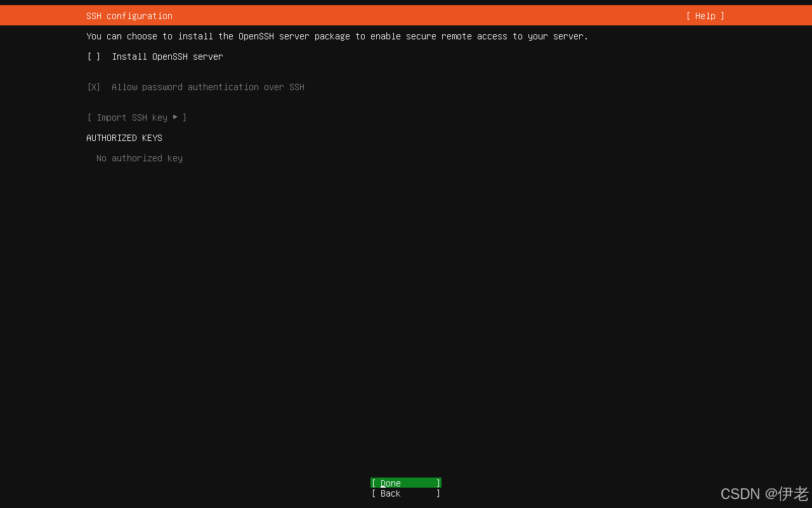This screenshot has width=812, height=508.
Task: Click the "Allow password authentication over SSH" label
Action: pyautogui.click(x=208, y=87)
